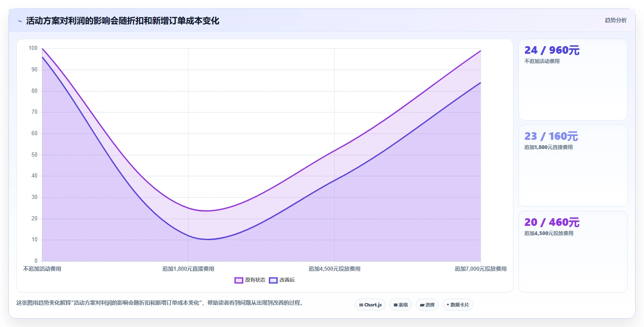Select the Chart.js tag
Viewport: 644px width, 327px height.
370,305
